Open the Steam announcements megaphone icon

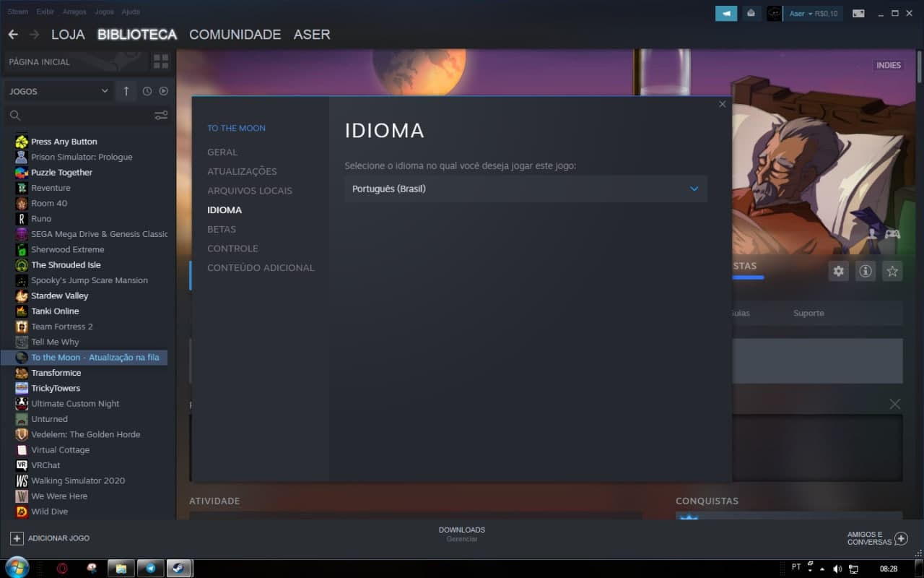click(726, 13)
